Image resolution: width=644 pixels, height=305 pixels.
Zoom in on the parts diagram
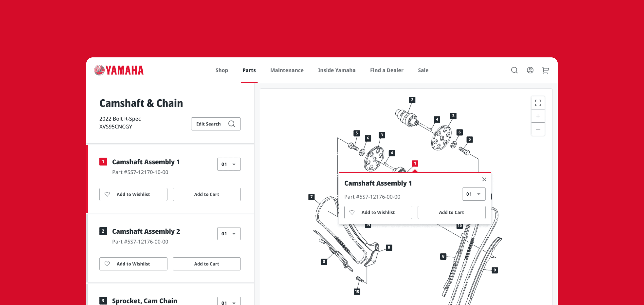coord(538,116)
